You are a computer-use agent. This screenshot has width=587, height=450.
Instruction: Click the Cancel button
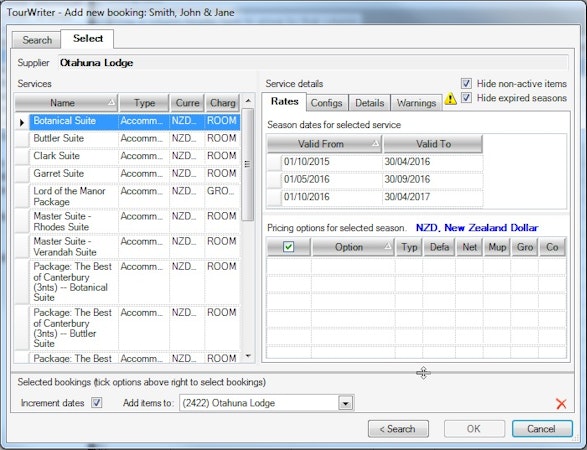pyautogui.click(x=542, y=429)
